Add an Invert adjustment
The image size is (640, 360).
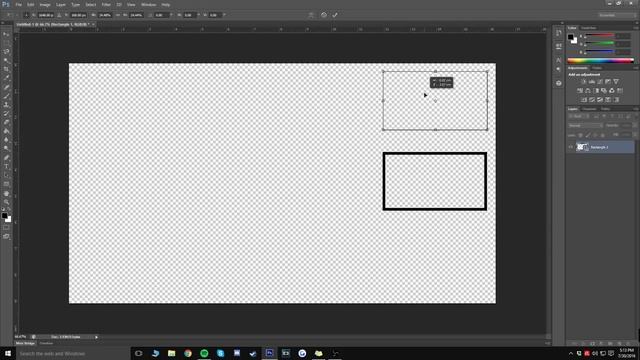(584, 100)
